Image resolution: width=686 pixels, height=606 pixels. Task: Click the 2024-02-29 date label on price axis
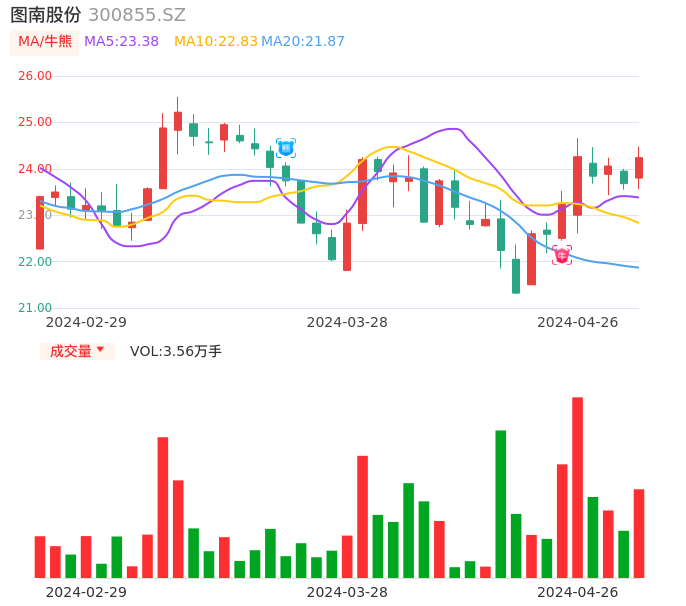(86, 322)
